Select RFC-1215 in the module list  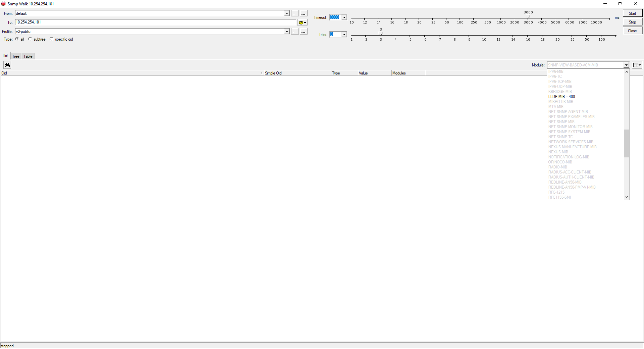[x=556, y=192]
